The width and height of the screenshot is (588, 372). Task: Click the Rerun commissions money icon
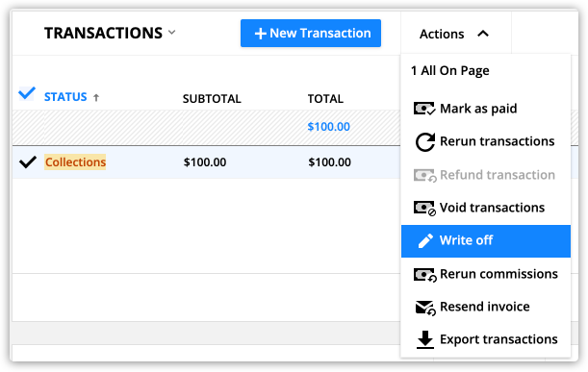(424, 275)
